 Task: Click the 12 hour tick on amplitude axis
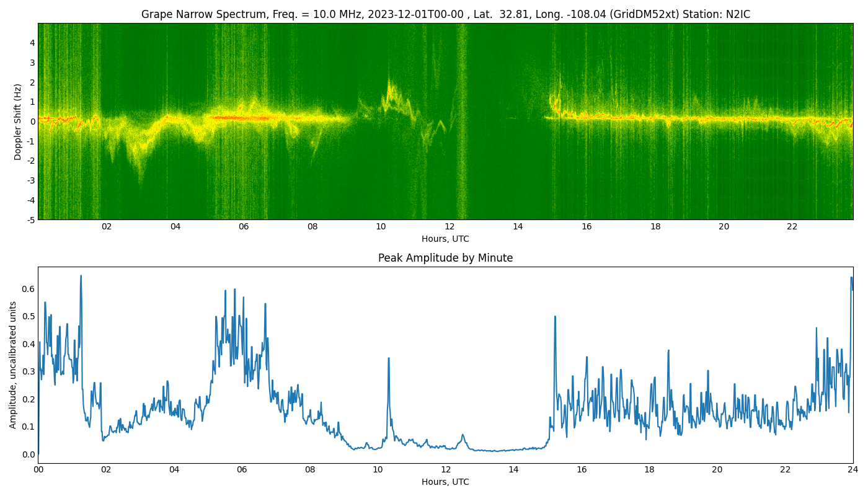[446, 470]
